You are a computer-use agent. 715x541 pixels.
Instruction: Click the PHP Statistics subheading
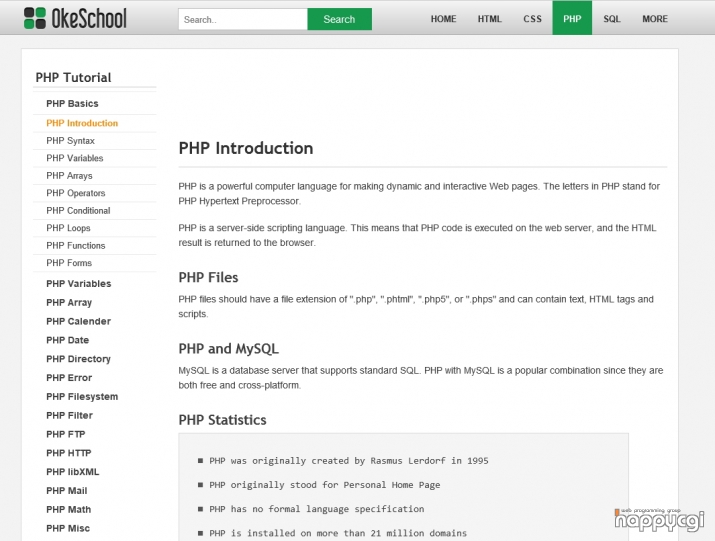point(223,420)
